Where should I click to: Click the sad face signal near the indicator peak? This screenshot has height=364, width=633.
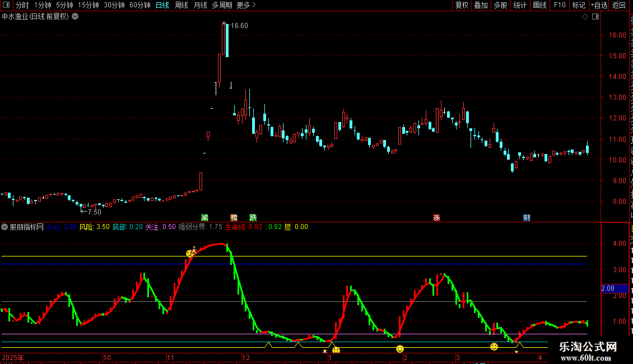pyautogui.click(x=190, y=254)
